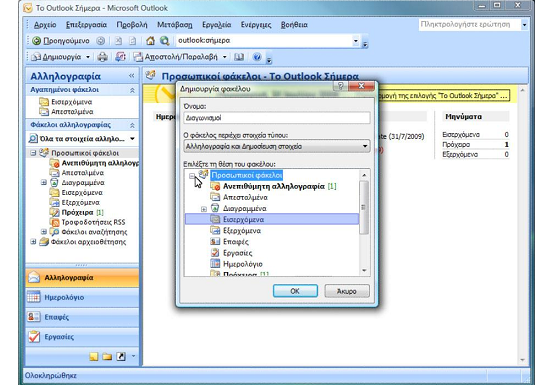The height and width of the screenshot is (385, 553).
Task: Click the Αποστολή/Παραλαβή button
Action: [x=176, y=57]
